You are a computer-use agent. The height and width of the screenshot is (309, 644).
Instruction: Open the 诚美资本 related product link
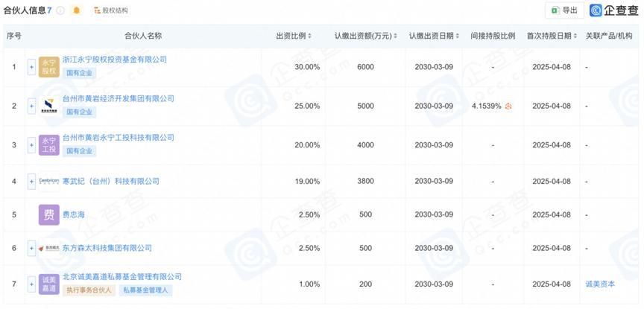click(x=601, y=284)
